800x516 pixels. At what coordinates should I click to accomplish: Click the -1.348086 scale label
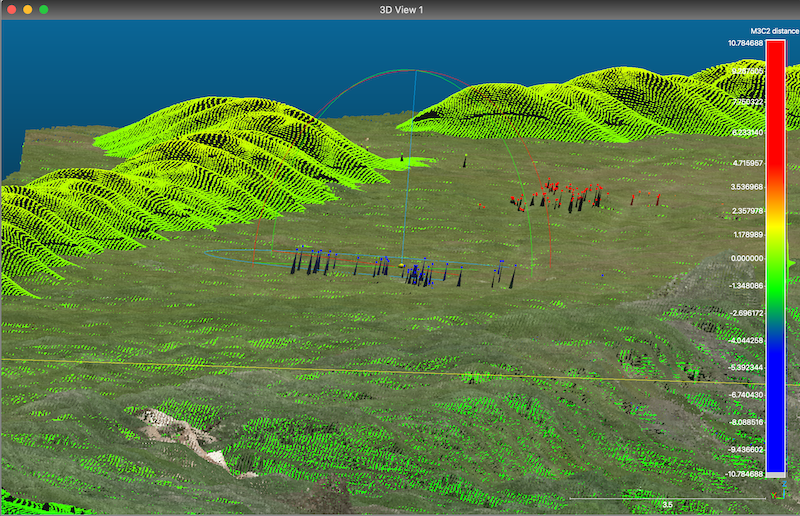click(x=746, y=286)
